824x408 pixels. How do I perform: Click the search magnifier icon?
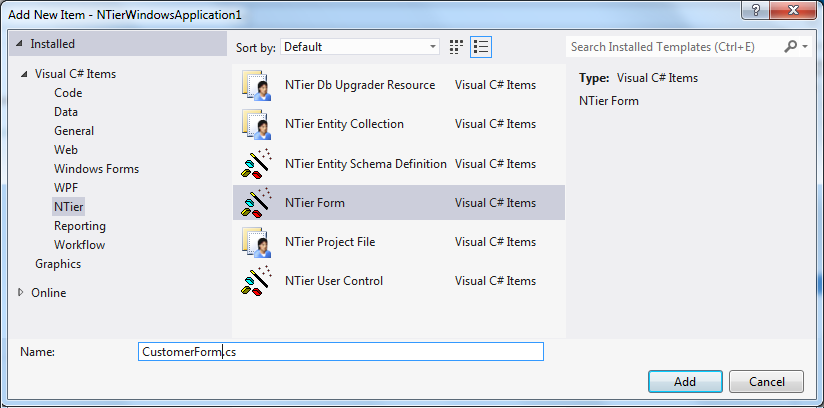[790, 47]
